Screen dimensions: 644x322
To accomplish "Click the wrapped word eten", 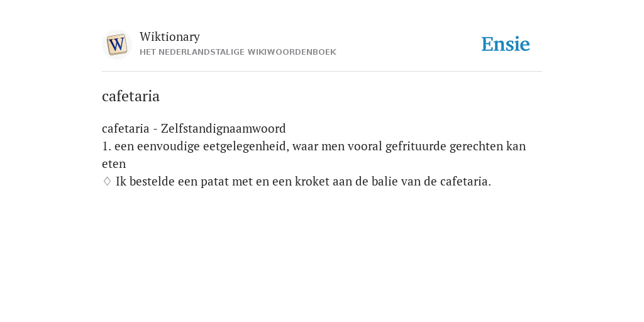I will pos(114,164).
